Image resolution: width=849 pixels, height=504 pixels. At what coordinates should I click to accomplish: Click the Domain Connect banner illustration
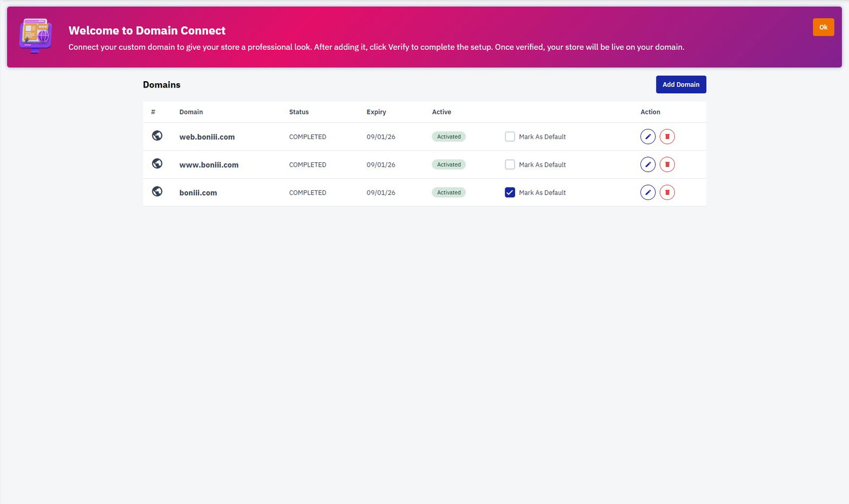tap(36, 36)
